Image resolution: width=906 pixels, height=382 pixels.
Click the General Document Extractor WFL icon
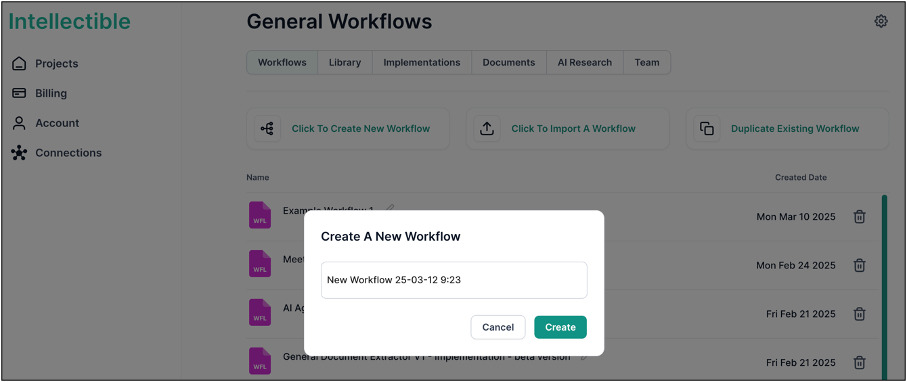pos(259,361)
